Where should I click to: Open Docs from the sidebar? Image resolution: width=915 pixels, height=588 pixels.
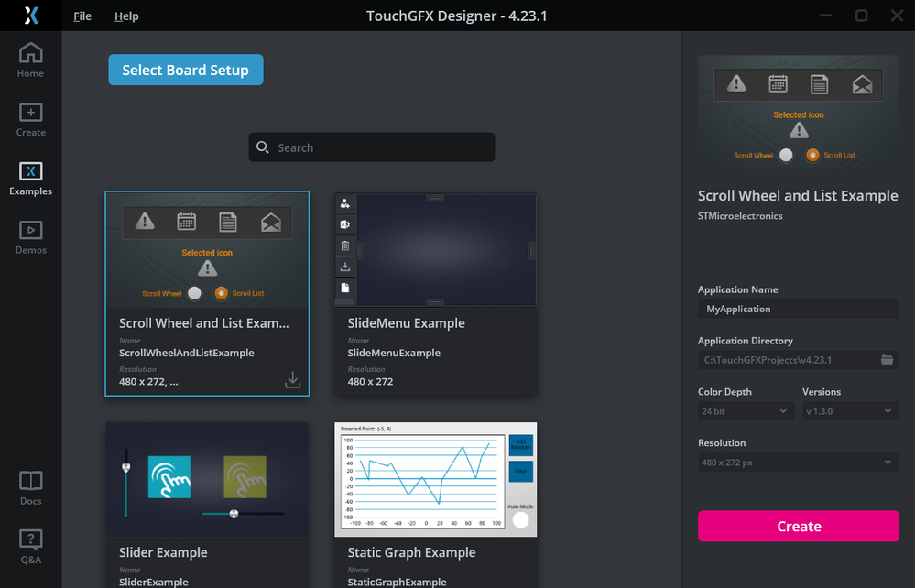pyautogui.click(x=30, y=488)
